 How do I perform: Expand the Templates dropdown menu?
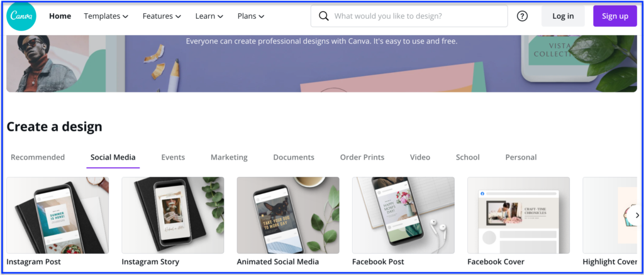(x=106, y=16)
